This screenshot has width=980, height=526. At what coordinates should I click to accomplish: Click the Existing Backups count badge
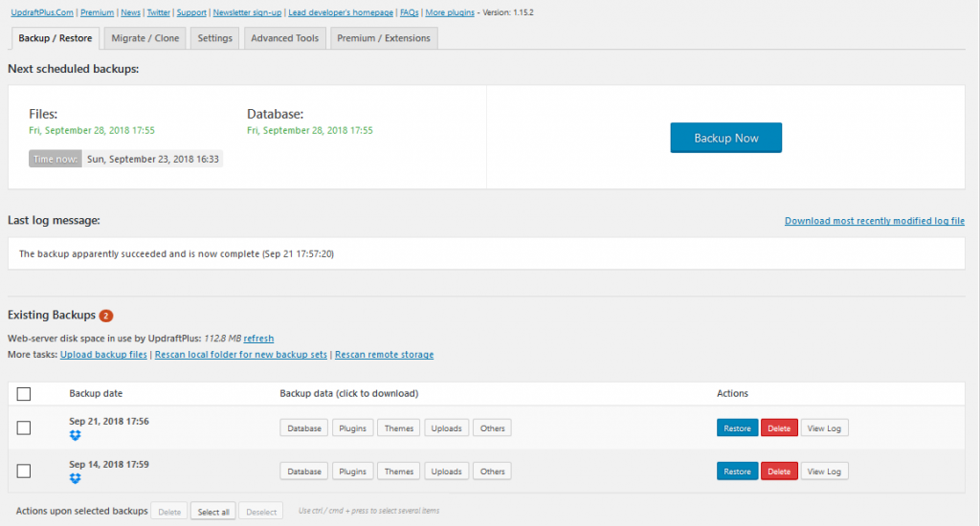pyautogui.click(x=106, y=316)
